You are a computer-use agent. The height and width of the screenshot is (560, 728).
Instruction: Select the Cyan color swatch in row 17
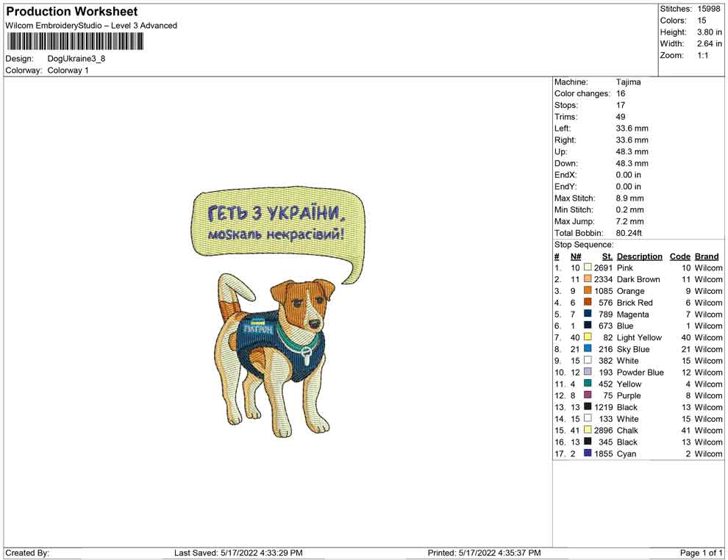588,453
